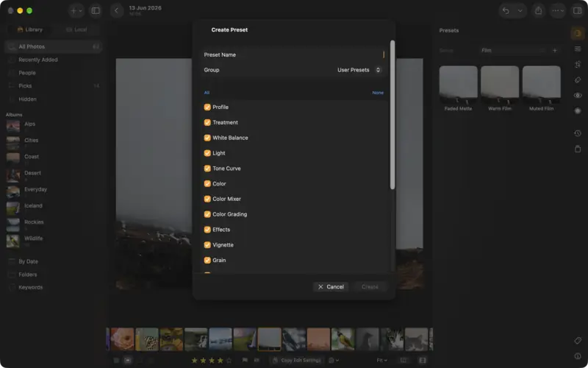Image resolution: width=588 pixels, height=368 pixels.
Task: Open the Iceland album
Action: pyautogui.click(x=54, y=208)
